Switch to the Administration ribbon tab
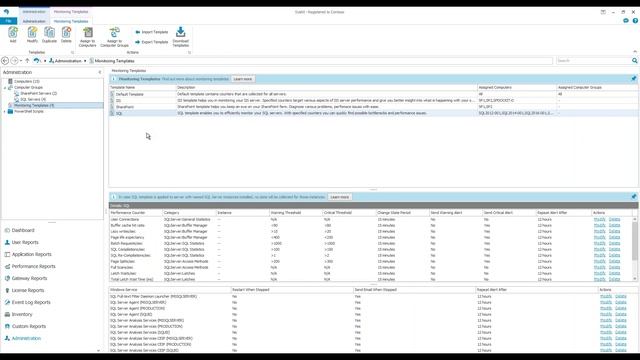Viewport: 640px width, 360px height. pos(34,21)
